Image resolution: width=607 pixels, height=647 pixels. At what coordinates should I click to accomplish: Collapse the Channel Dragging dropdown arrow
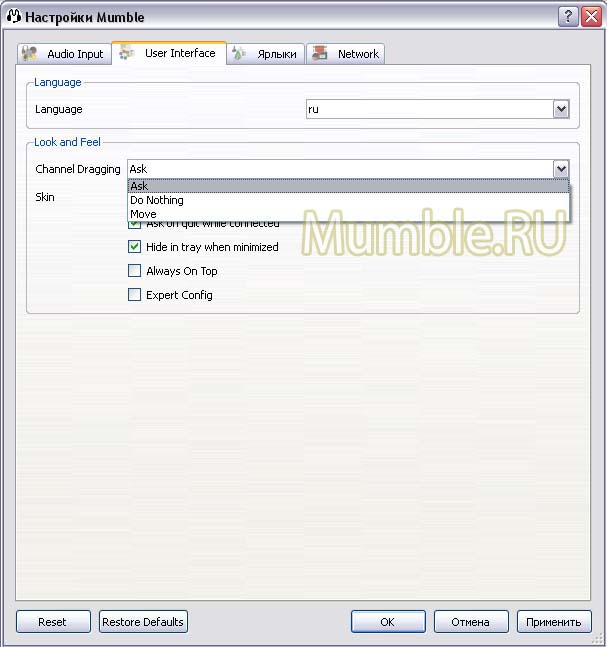[x=561, y=169]
